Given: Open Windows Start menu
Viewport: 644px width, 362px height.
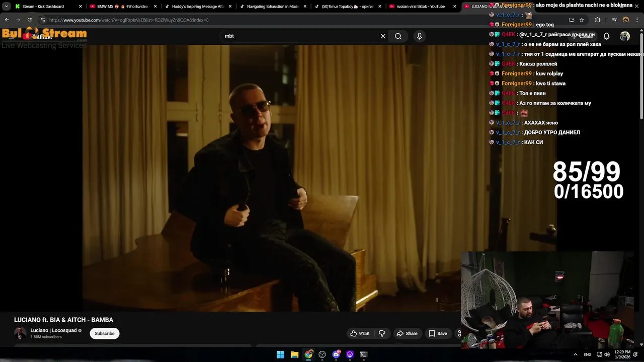Looking at the screenshot, I should coord(280,354).
